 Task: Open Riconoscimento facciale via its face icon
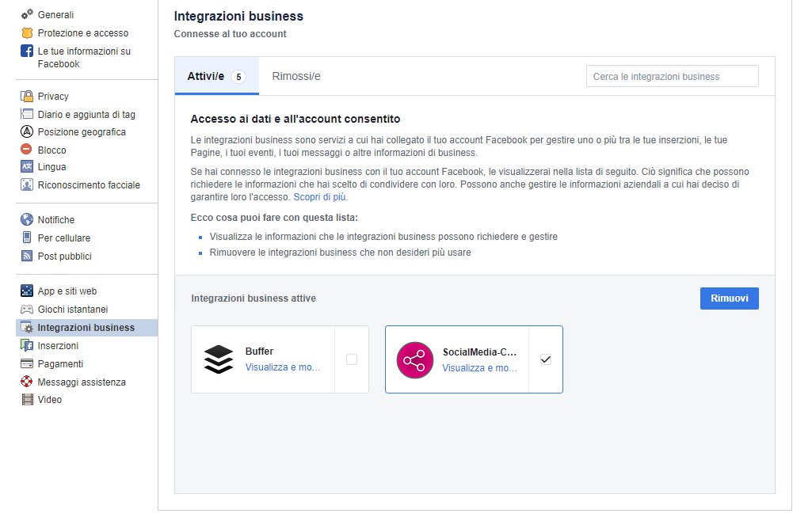click(29, 184)
